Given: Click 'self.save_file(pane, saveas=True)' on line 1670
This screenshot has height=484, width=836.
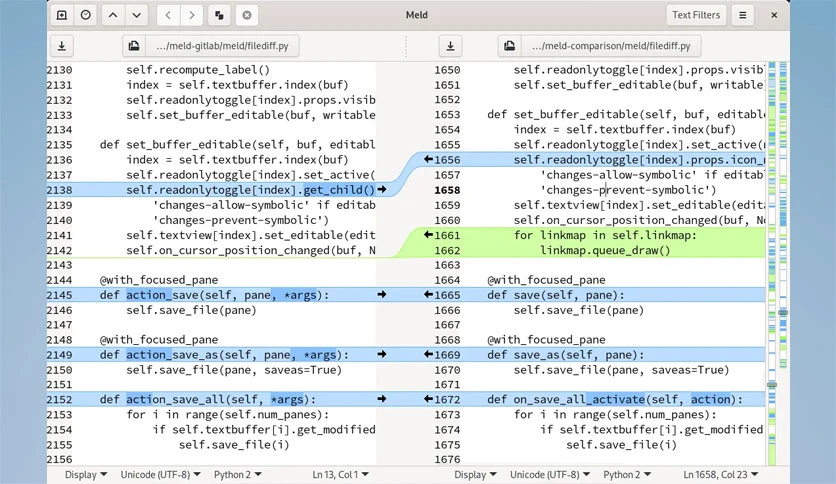Looking at the screenshot, I should (x=622, y=370).
